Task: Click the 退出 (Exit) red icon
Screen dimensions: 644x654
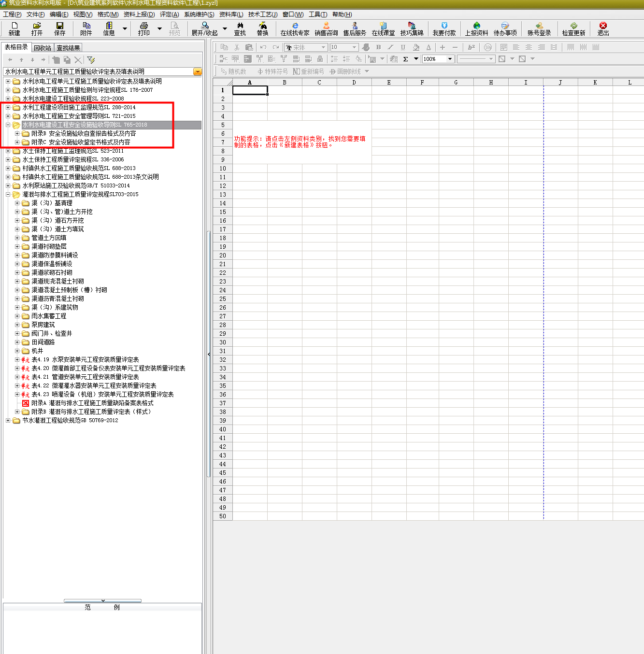Action: pos(603,29)
